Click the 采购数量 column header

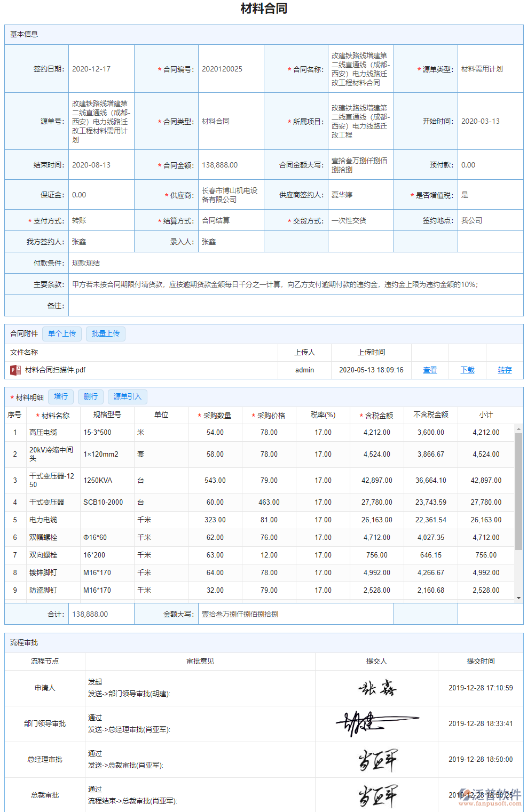(x=217, y=415)
